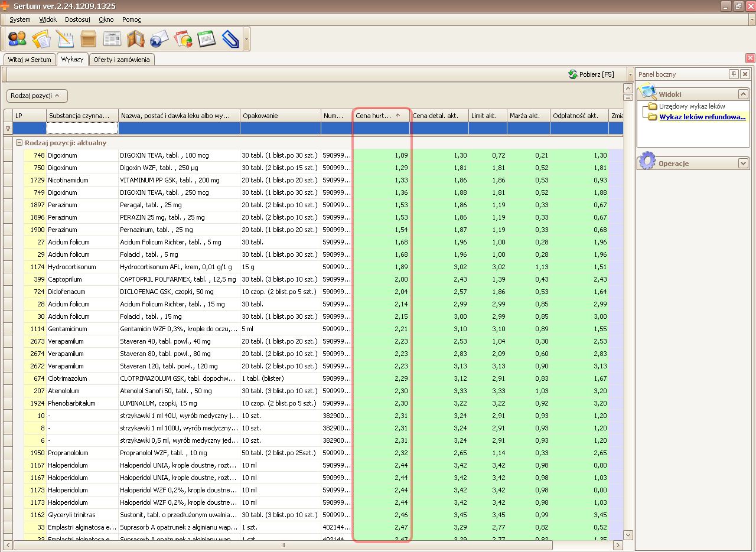Click the Pobierz [F5] button
Viewport: 756px width, 552px height.
(x=591, y=74)
